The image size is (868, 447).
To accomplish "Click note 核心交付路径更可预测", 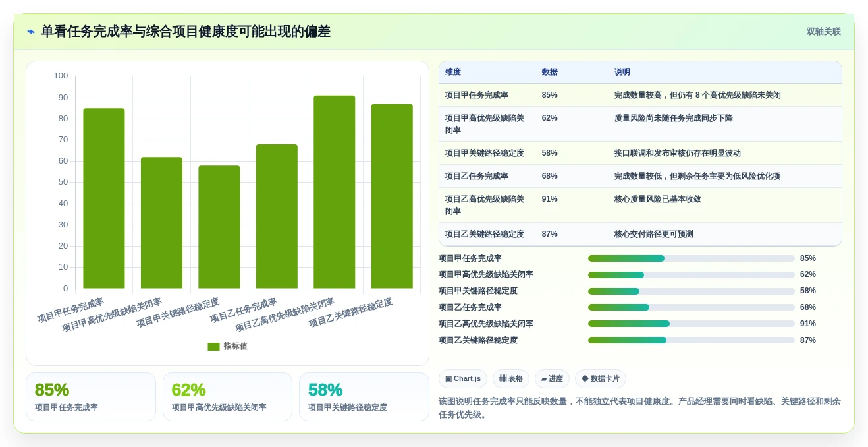I will coord(654,234).
